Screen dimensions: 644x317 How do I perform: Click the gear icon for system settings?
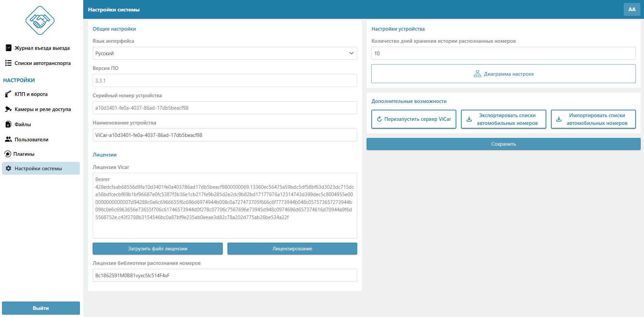tap(8, 169)
